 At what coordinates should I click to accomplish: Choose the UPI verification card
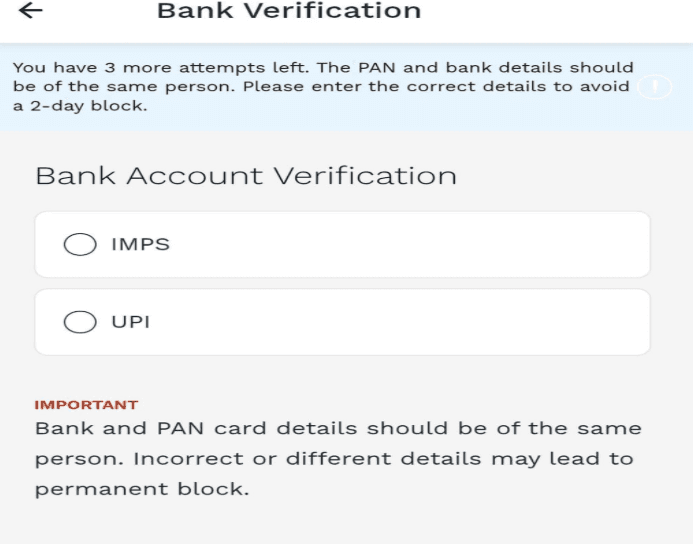343,322
